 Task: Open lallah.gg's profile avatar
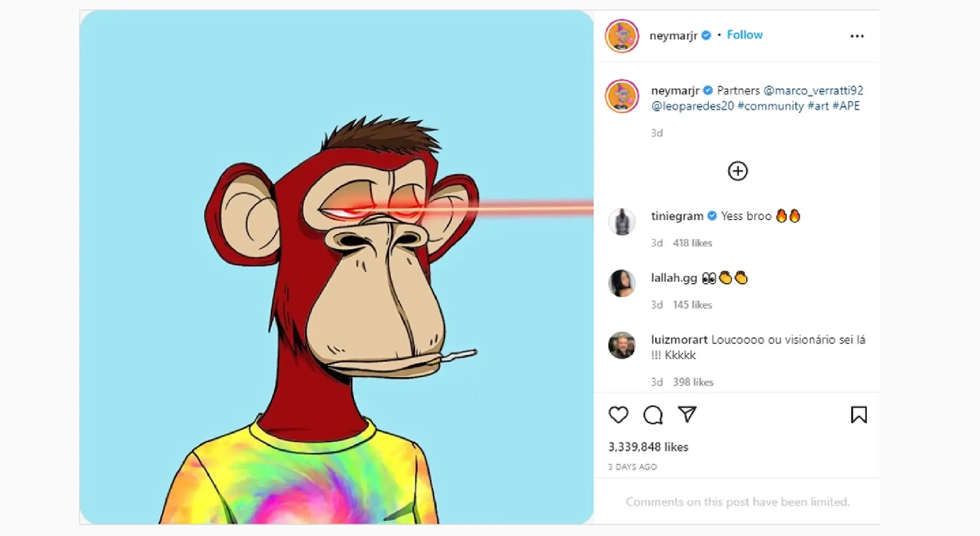coord(622,283)
